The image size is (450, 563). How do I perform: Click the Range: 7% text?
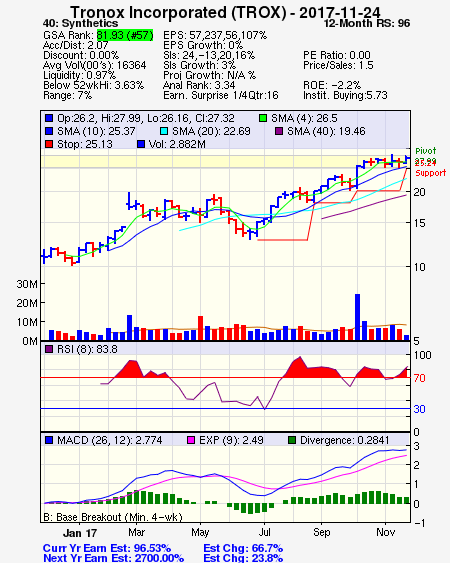(x=68, y=96)
